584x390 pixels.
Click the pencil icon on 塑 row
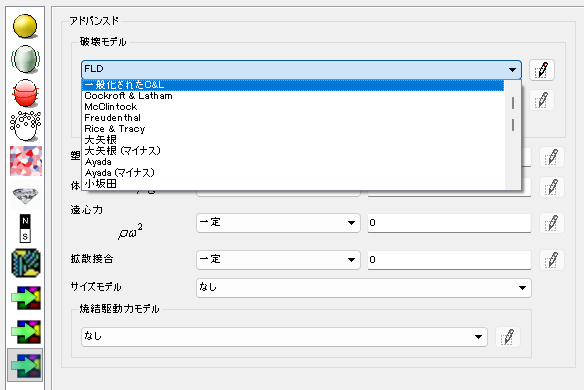pyautogui.click(x=552, y=157)
